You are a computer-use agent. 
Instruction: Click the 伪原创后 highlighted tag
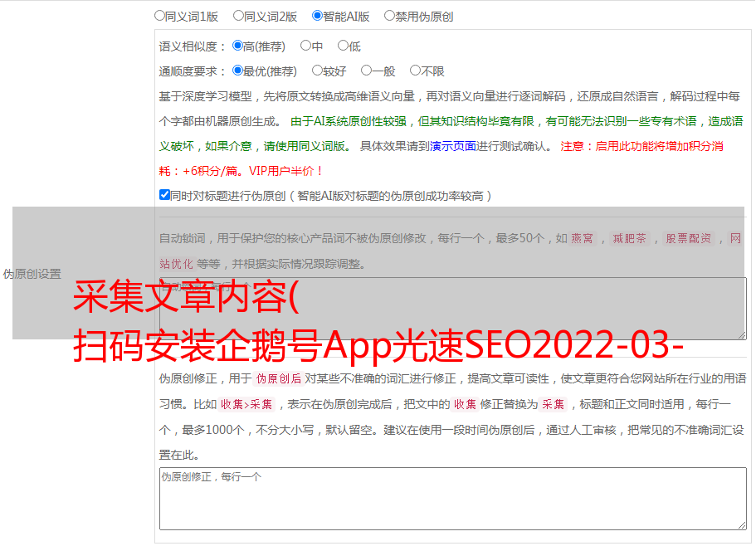[279, 378]
